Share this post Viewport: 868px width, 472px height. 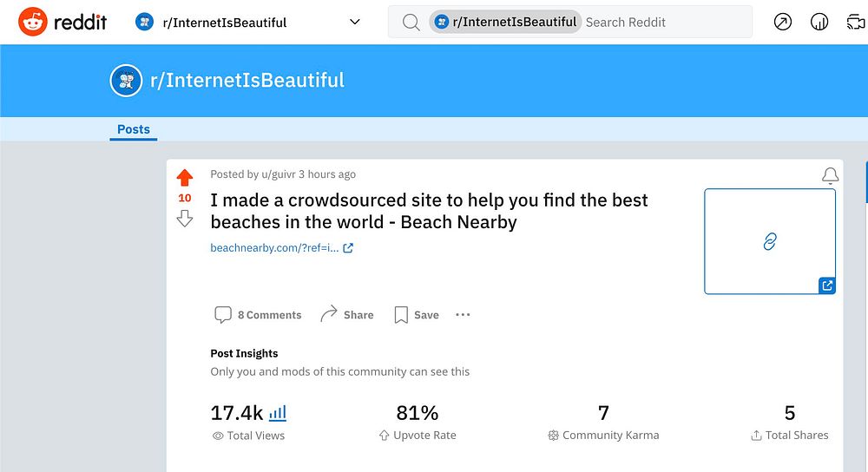point(347,315)
